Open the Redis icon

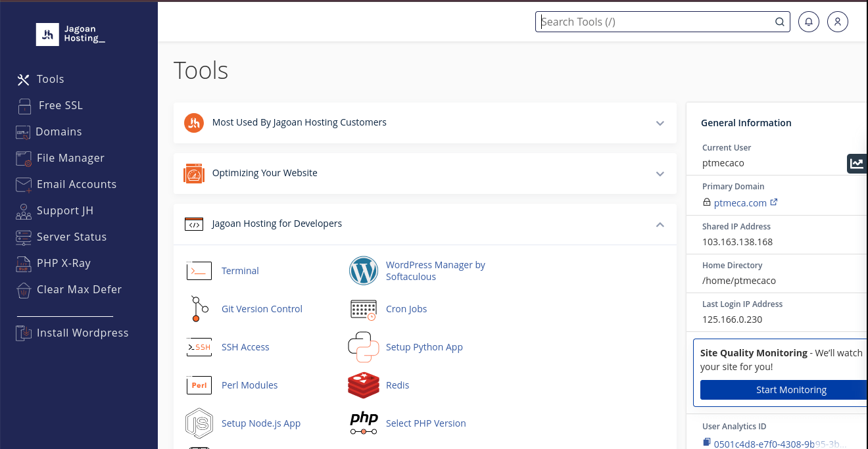click(364, 385)
